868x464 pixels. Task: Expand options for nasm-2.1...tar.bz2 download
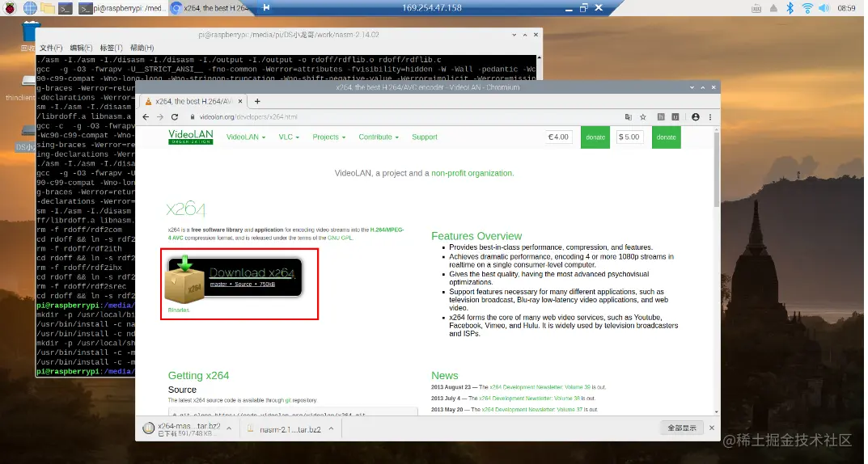(x=331, y=428)
